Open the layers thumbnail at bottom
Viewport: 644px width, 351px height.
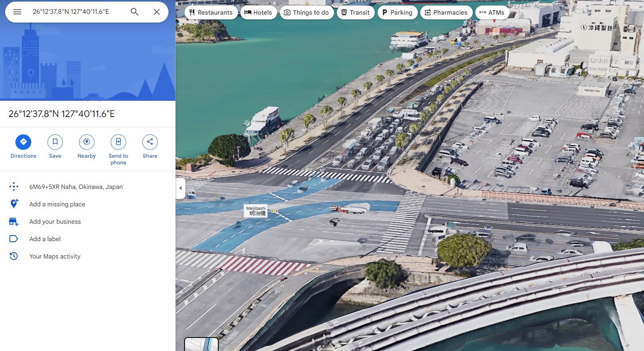202,344
